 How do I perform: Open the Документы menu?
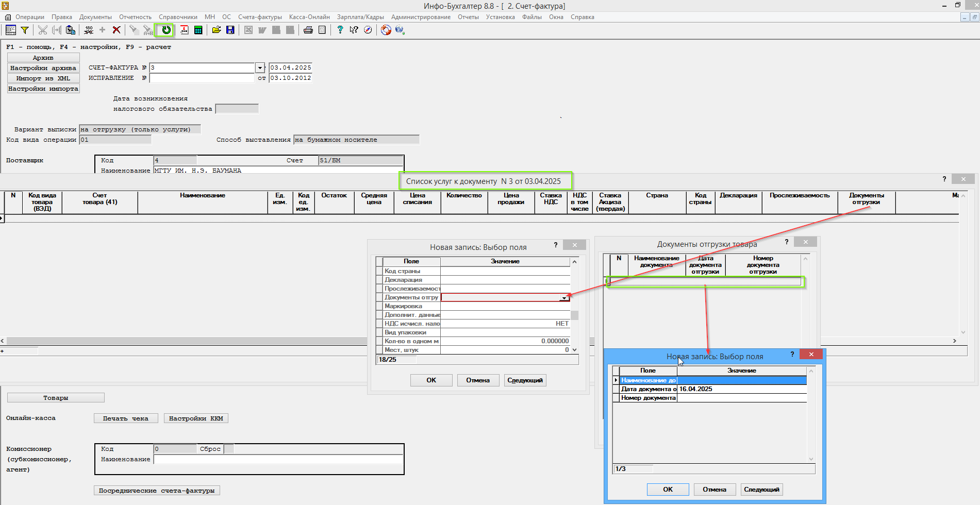95,17
